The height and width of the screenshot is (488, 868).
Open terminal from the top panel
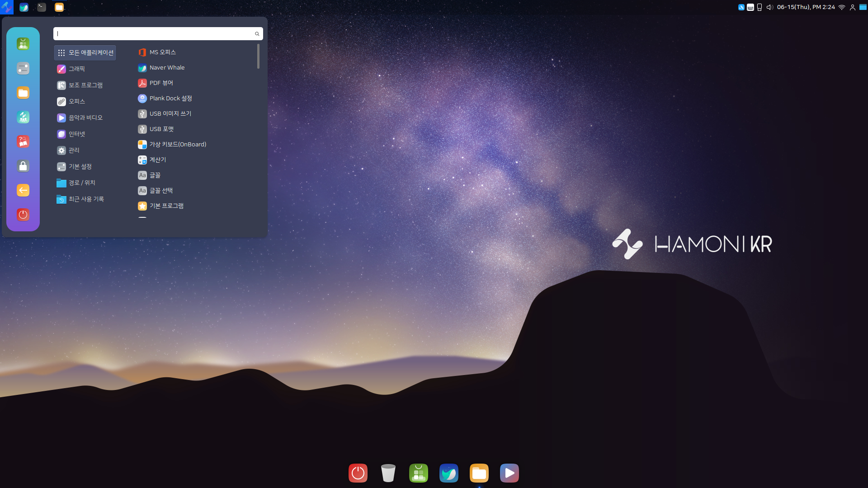(42, 7)
